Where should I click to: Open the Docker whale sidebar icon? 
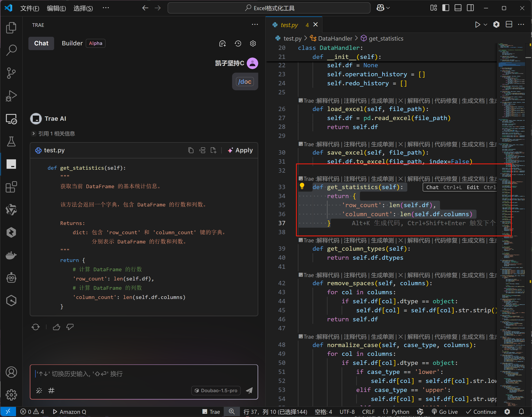tap(11, 255)
